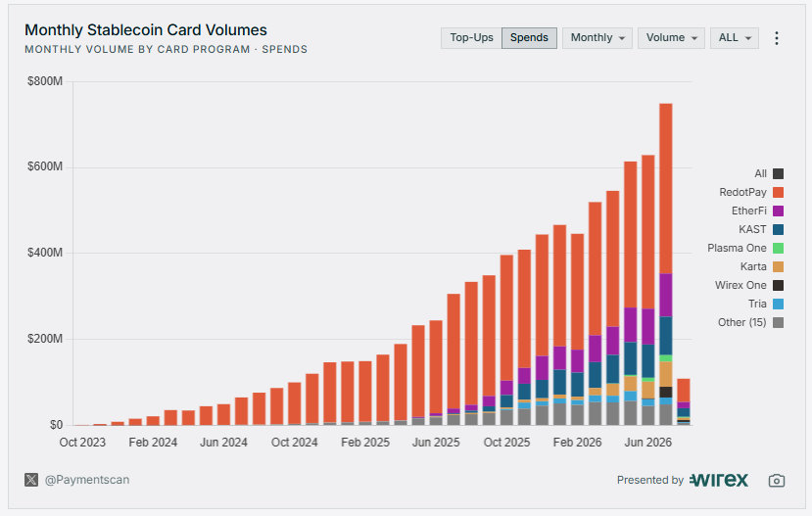Image resolution: width=812 pixels, height=516 pixels.
Task: Click the last partial month bar
Action: tap(683, 401)
